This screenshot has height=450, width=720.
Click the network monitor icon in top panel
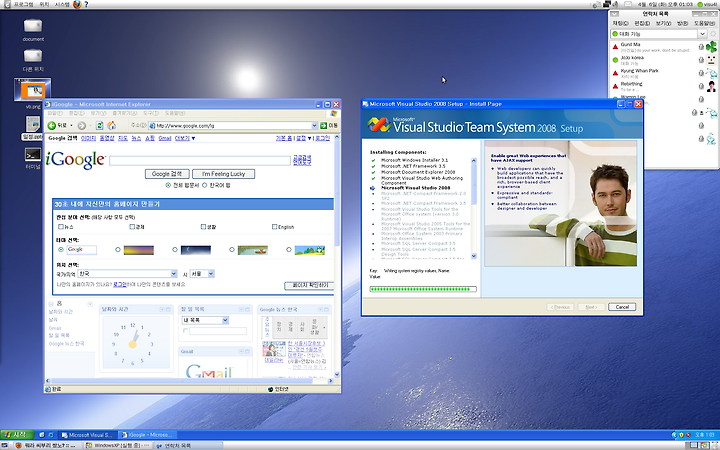click(x=607, y=4)
